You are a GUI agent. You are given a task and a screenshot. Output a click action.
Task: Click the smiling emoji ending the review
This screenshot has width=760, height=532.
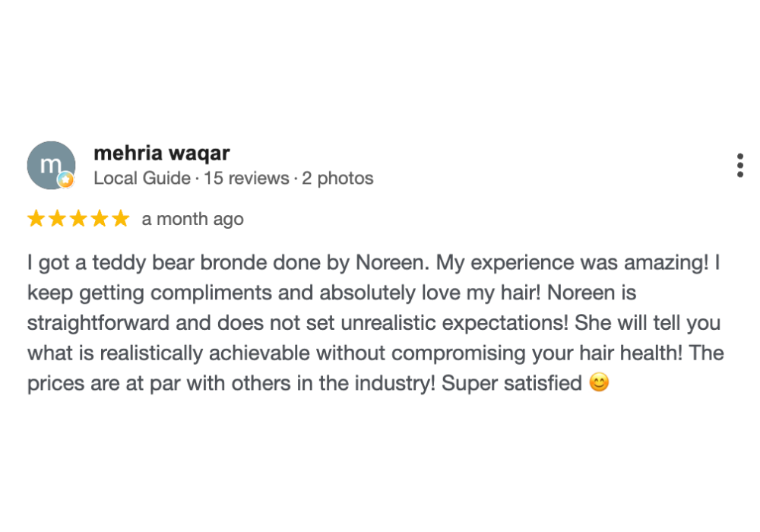click(x=599, y=382)
